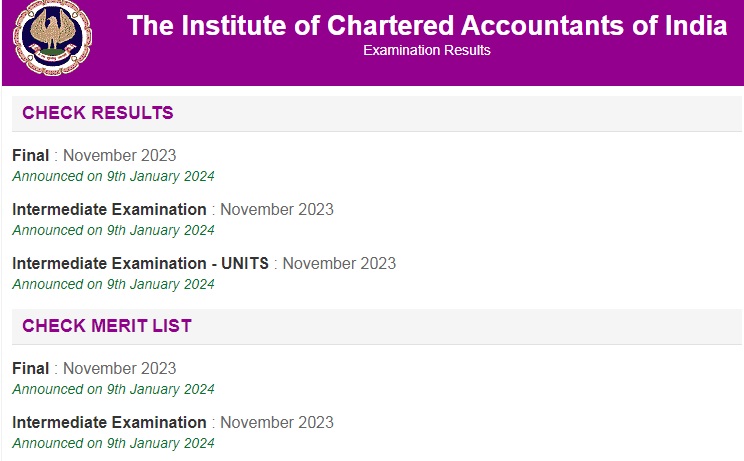
Task: Click the announcement date below Intermediate Examination - UNITS
Action: click(113, 284)
